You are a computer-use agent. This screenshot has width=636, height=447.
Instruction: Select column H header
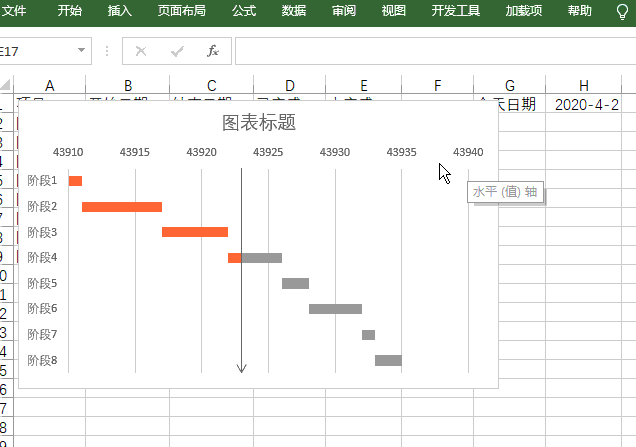pos(584,85)
